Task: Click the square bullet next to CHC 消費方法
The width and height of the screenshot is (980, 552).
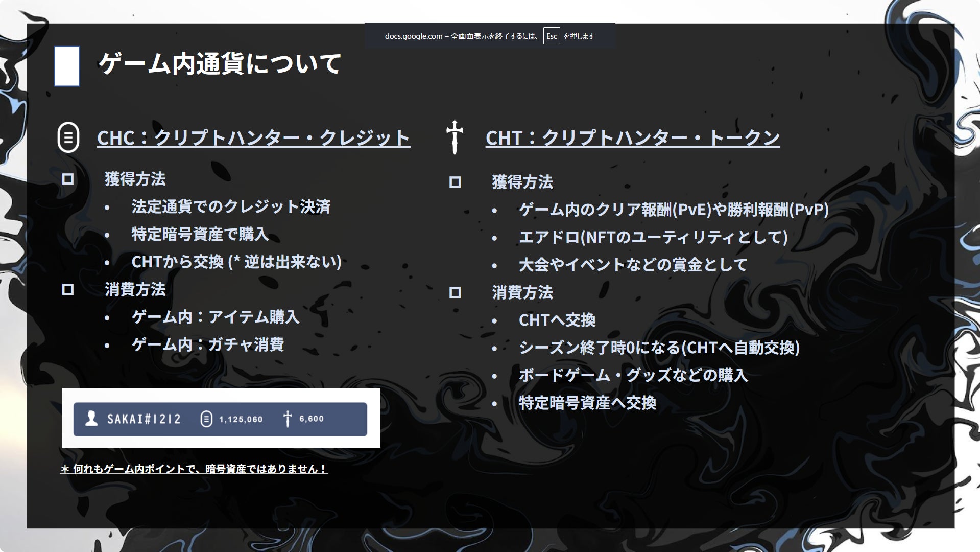Action: (68, 290)
